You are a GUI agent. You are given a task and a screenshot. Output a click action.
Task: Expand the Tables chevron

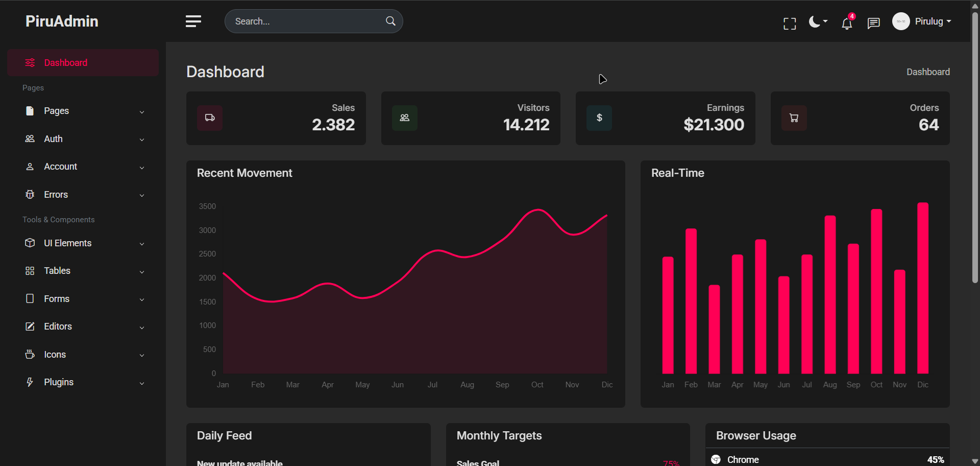(142, 272)
